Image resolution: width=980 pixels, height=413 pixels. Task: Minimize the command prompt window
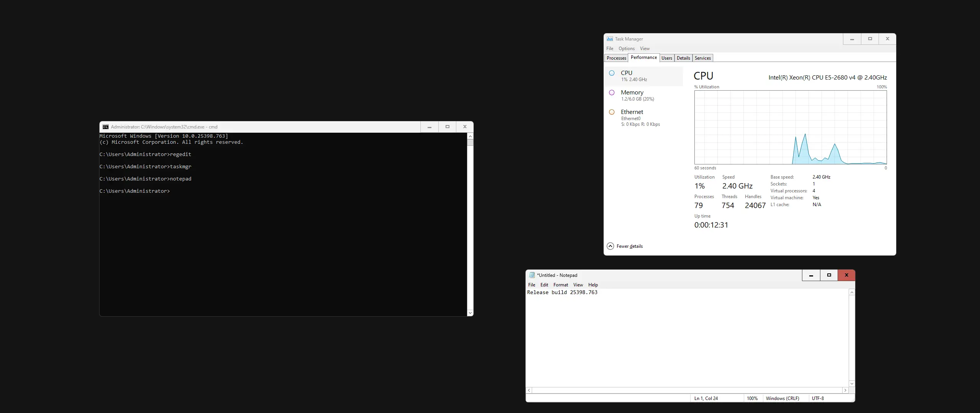click(x=430, y=127)
